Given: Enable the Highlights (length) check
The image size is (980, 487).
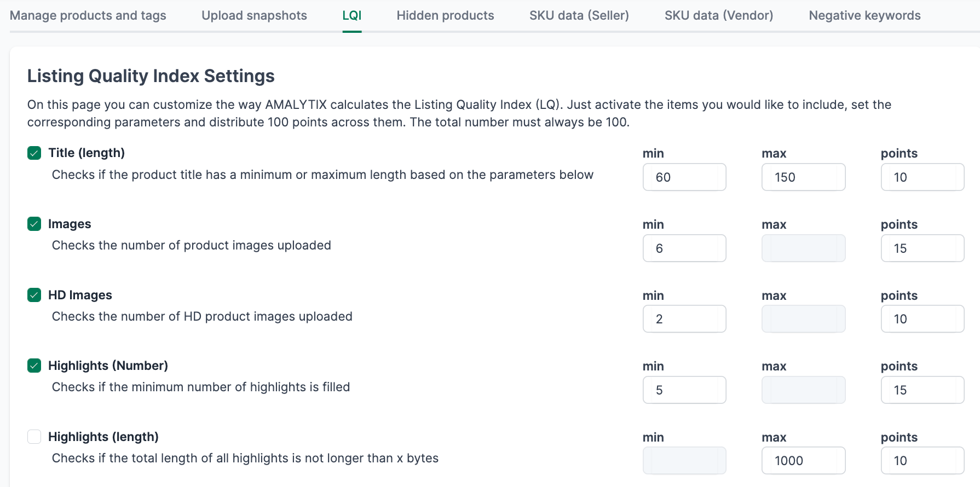Looking at the screenshot, I should click(x=34, y=437).
